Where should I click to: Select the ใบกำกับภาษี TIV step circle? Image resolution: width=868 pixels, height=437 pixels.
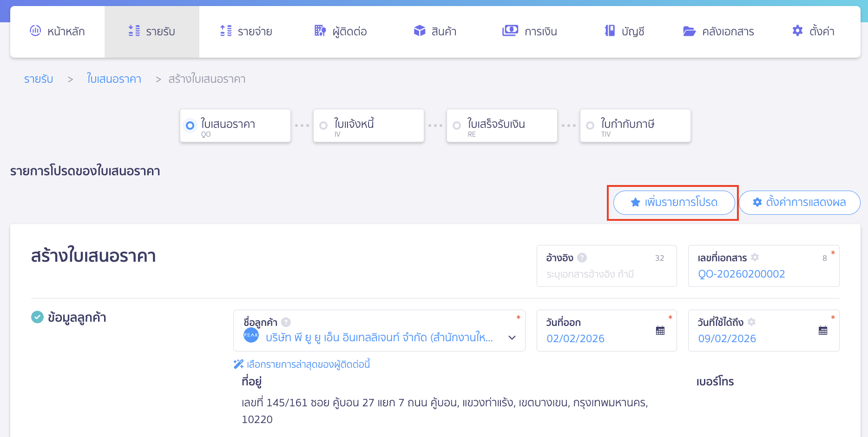click(x=590, y=125)
